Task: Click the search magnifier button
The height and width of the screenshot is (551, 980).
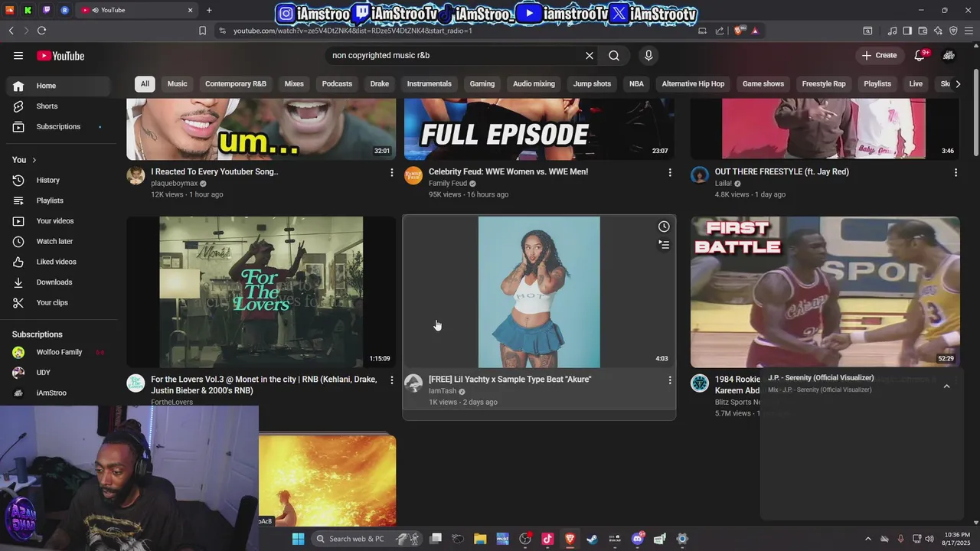Action: click(x=614, y=55)
